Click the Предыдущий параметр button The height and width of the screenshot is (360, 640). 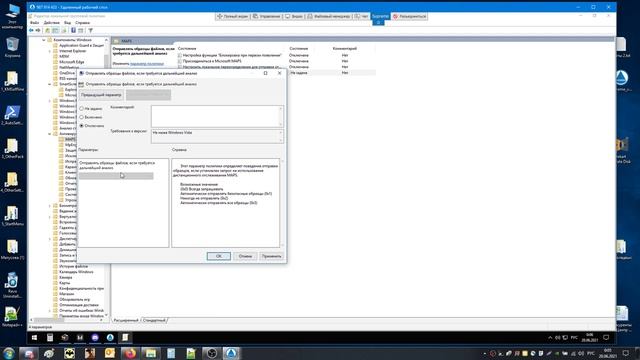[x=101, y=95]
